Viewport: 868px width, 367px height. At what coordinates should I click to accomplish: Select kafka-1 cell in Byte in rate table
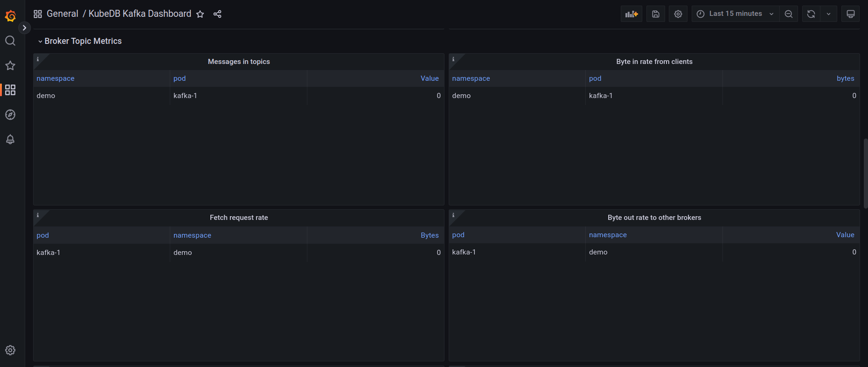(654, 96)
